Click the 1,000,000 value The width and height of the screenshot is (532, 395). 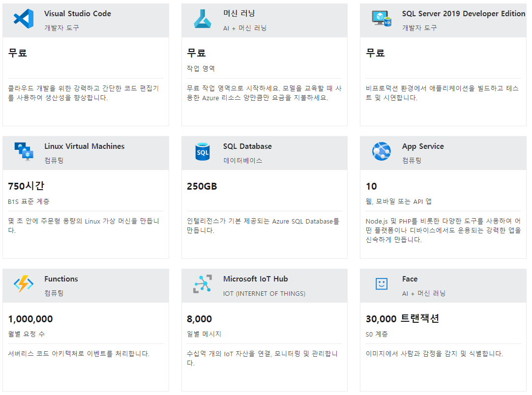point(30,319)
